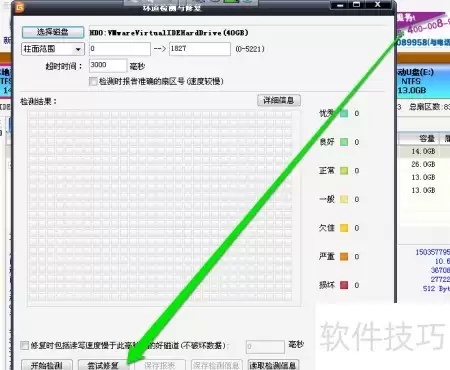Screen dimensions: 450x370
Task: Click the start cylinder field showing 0
Action: coord(120,49)
